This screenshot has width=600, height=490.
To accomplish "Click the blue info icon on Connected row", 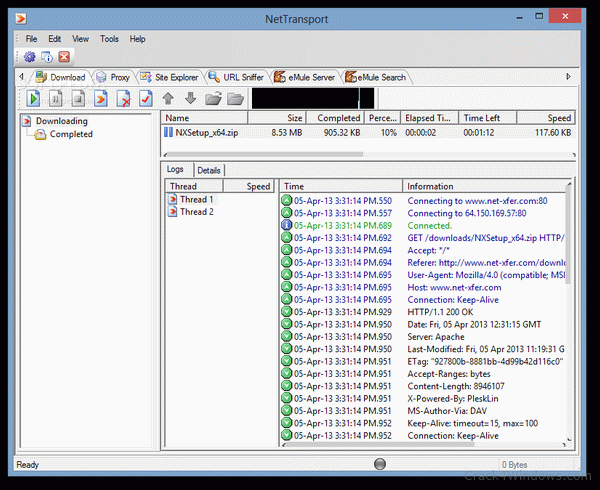I will 286,225.
